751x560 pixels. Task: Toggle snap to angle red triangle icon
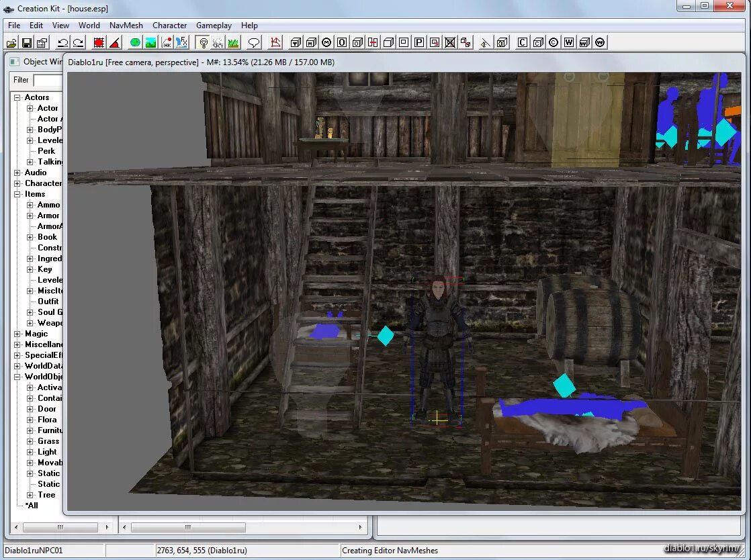(114, 42)
